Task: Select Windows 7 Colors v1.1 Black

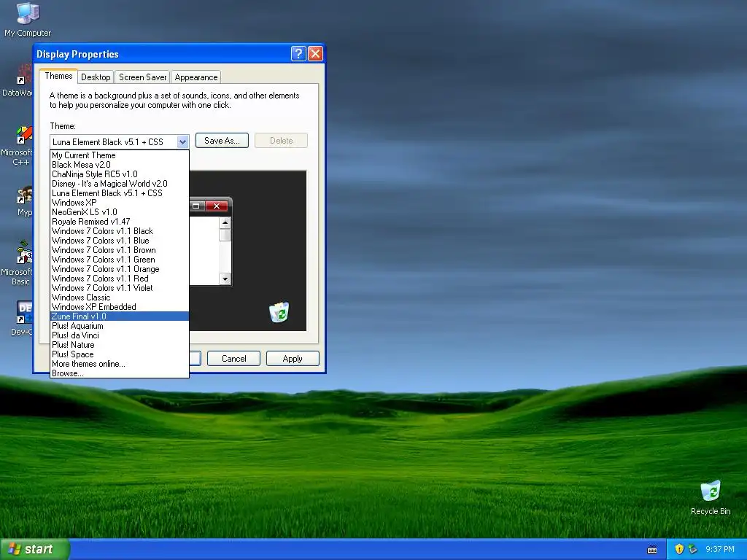Action: point(120,231)
